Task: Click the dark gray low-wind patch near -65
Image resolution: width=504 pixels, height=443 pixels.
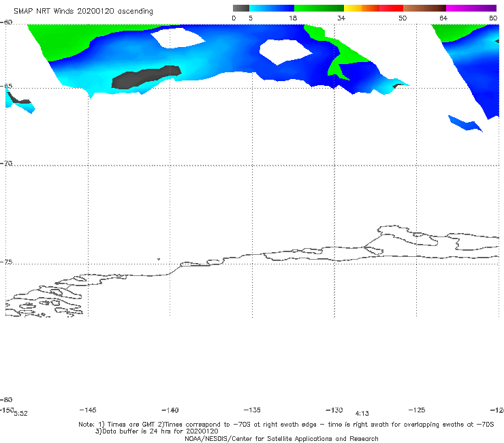Action: click(x=146, y=77)
